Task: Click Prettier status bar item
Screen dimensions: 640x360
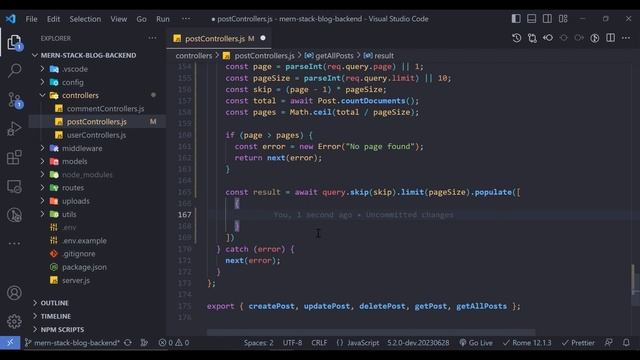Action: tap(578, 342)
